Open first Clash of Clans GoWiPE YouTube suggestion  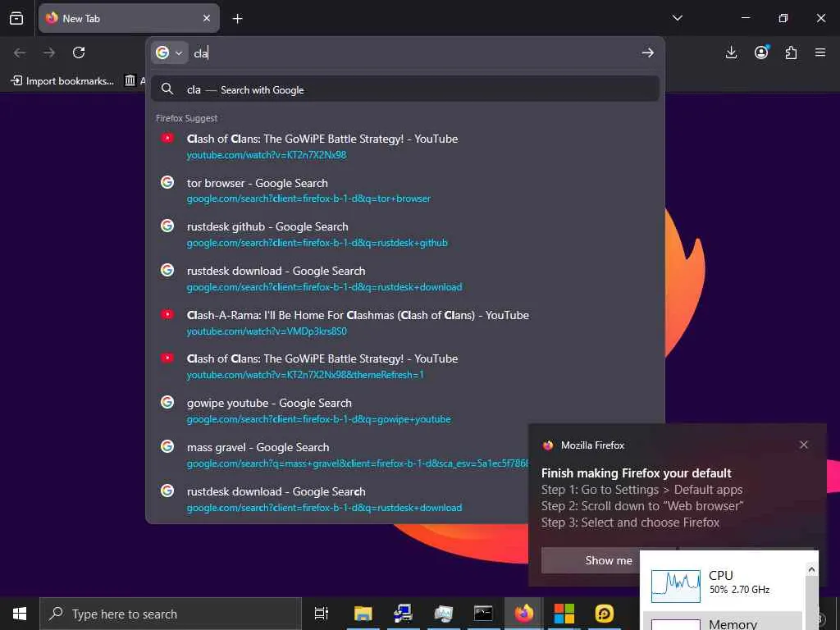click(x=405, y=146)
